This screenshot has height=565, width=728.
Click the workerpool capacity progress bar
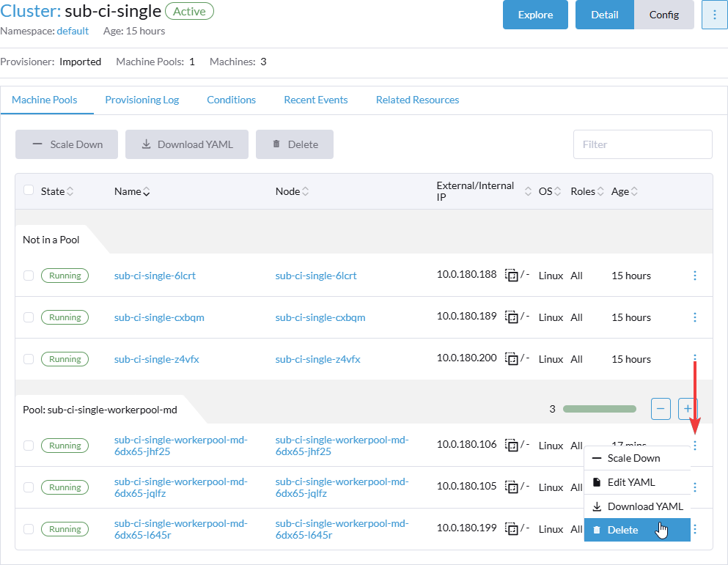[599, 409]
